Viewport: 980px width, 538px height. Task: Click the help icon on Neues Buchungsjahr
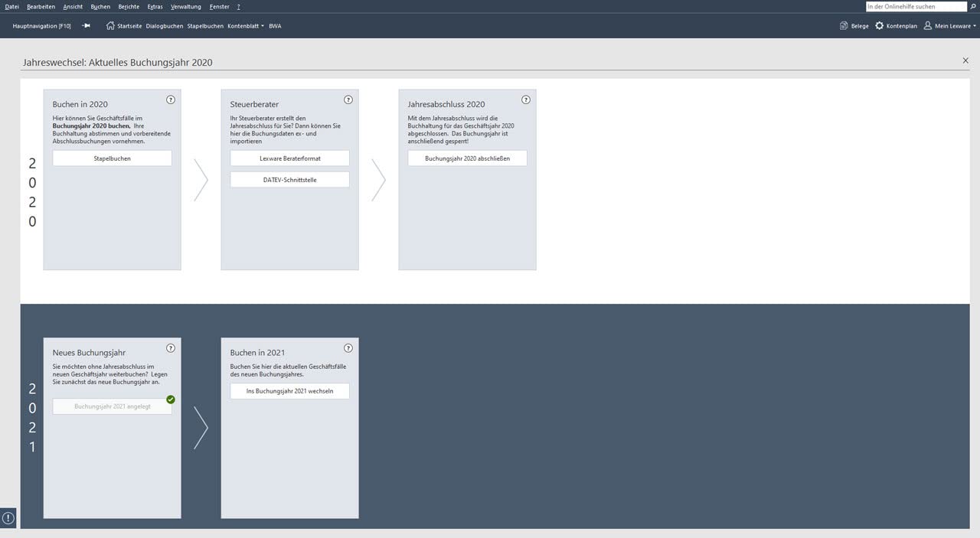click(x=171, y=348)
